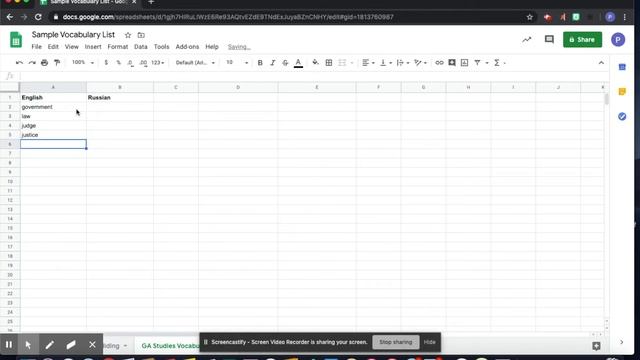This screenshot has height=360, width=640.
Task: Open the Format menu
Action: (118, 47)
